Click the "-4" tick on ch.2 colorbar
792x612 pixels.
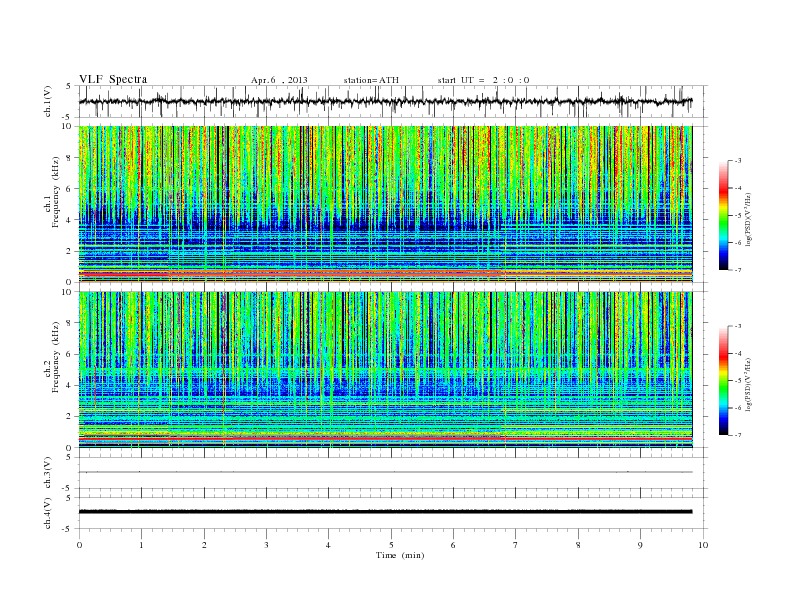[x=737, y=353]
